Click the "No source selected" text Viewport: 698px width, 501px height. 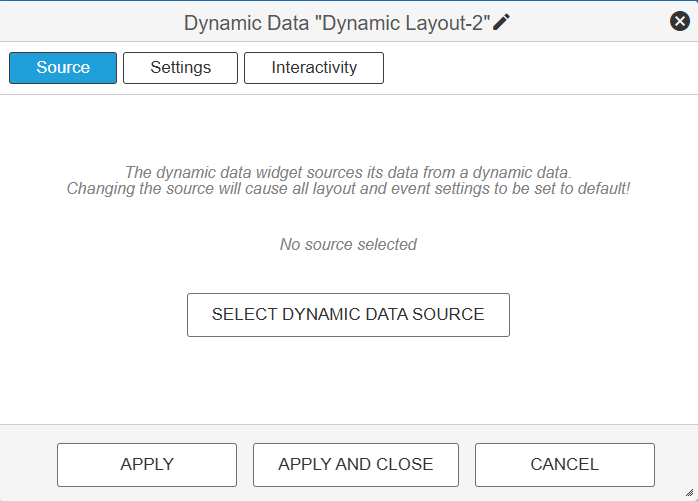click(x=348, y=244)
